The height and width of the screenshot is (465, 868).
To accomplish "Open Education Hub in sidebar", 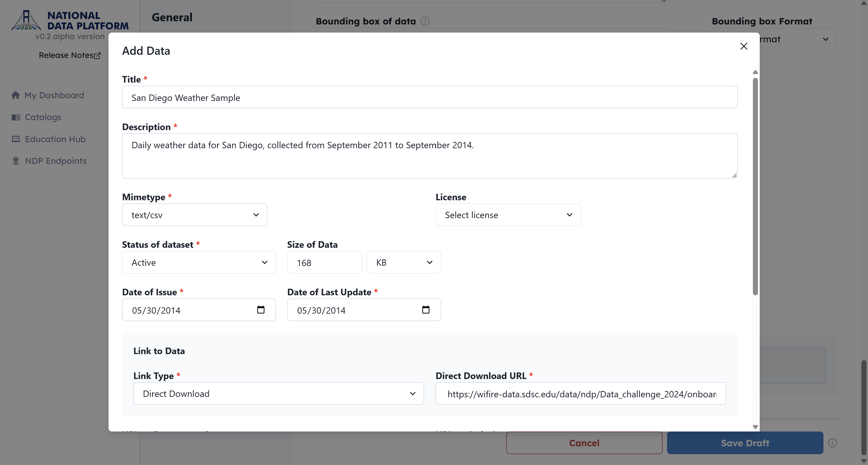I will point(55,139).
